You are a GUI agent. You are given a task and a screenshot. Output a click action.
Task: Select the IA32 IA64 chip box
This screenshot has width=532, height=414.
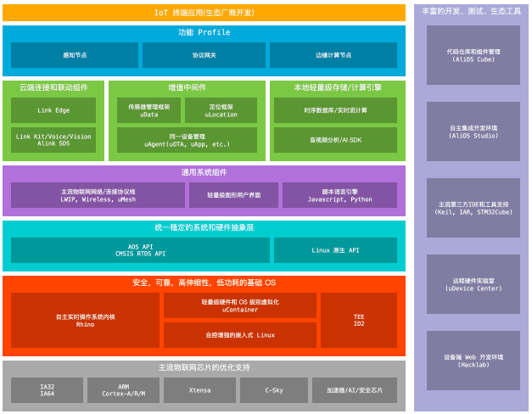point(47,390)
